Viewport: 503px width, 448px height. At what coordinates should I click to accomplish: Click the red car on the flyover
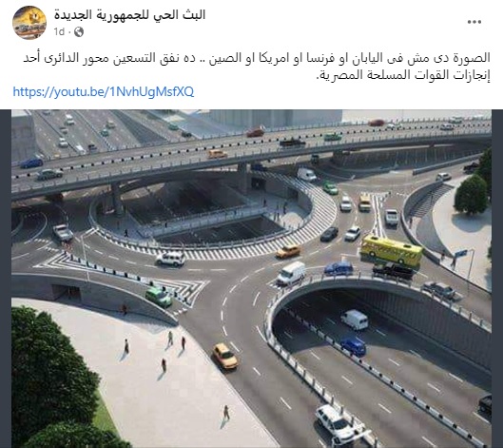(x=256, y=132)
